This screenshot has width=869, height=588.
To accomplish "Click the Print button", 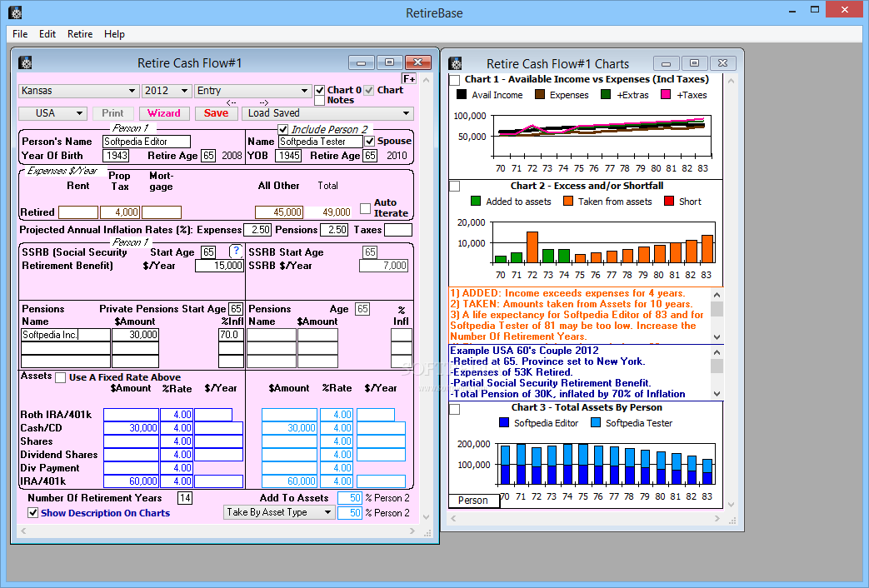I will pyautogui.click(x=113, y=113).
